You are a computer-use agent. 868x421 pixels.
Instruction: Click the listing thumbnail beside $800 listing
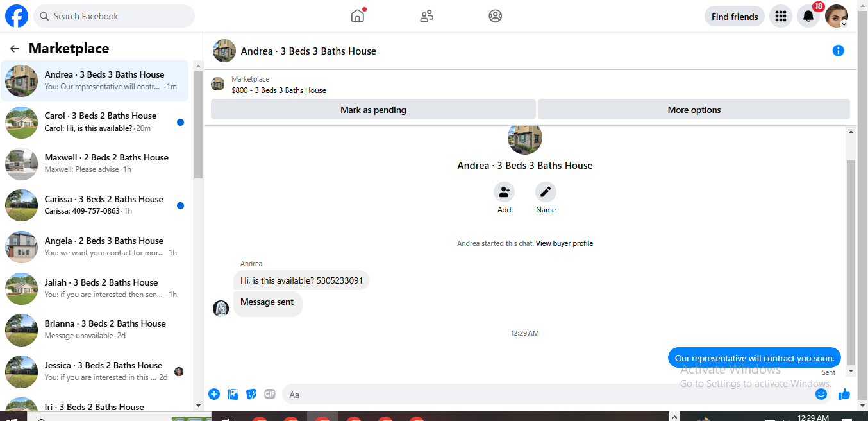[x=218, y=84]
